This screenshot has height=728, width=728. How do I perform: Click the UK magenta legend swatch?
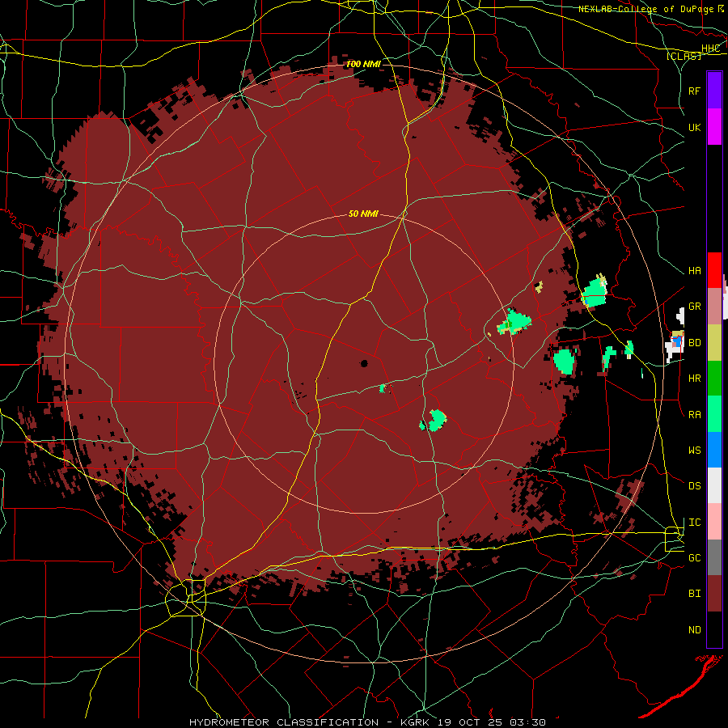(x=714, y=127)
